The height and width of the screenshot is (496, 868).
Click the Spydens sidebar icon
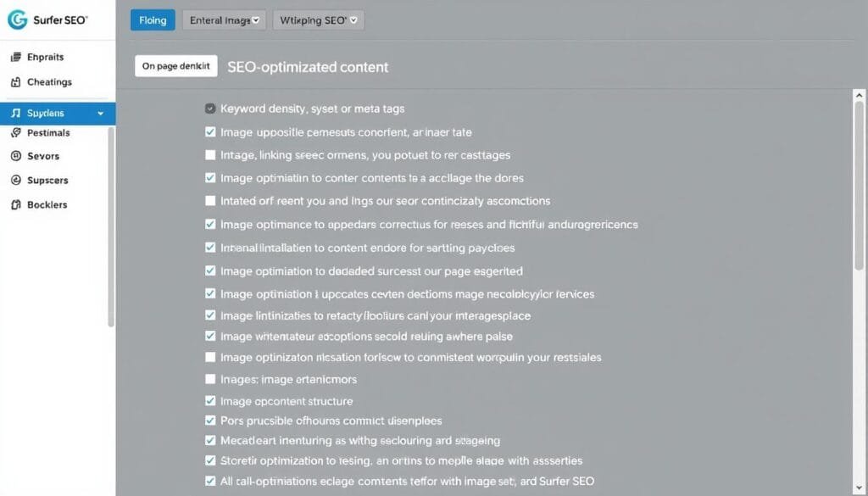(x=15, y=113)
